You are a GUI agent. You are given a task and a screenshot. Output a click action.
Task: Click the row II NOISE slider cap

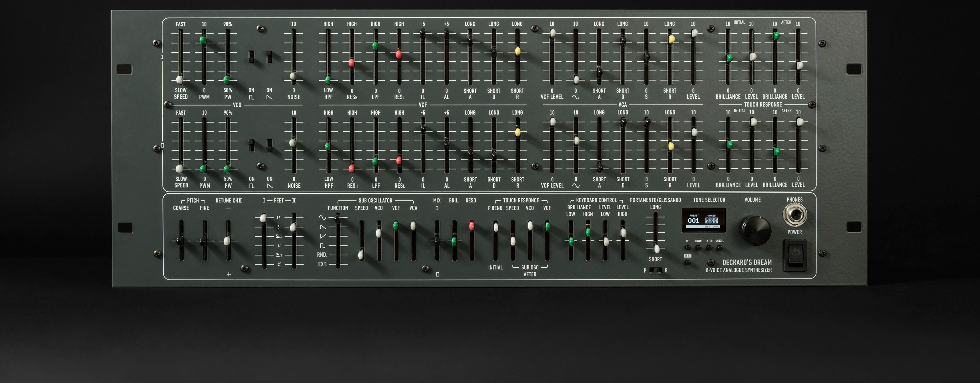(x=292, y=143)
